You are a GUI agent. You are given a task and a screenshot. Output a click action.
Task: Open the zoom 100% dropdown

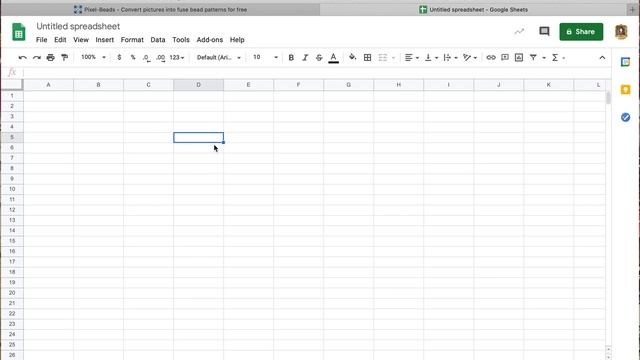pyautogui.click(x=93, y=57)
